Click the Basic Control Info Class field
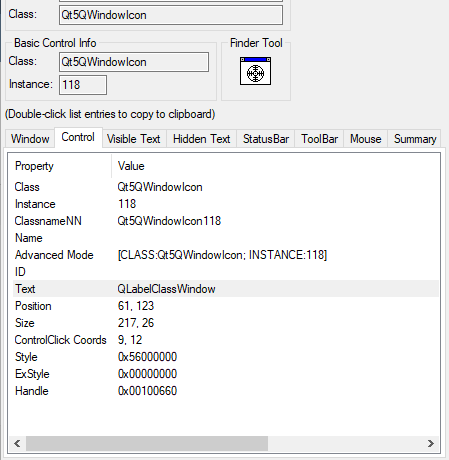This screenshot has width=449, height=460. click(x=134, y=62)
